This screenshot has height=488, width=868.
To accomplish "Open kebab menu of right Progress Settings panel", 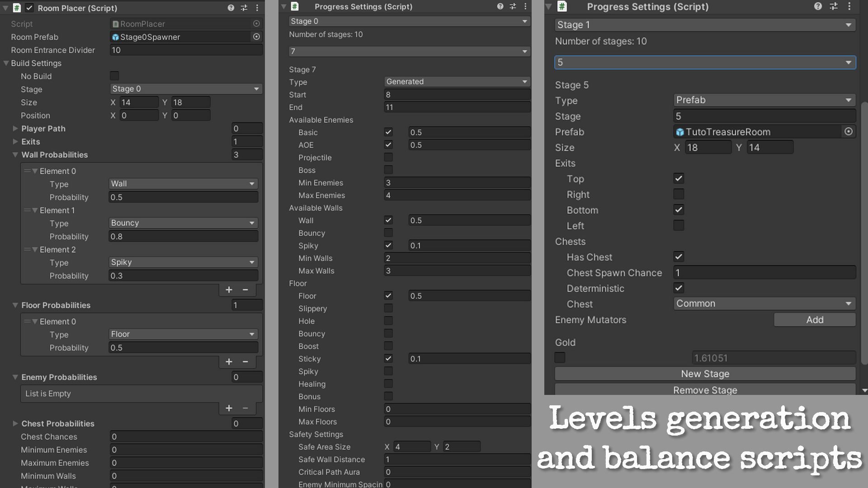I will 849,6.
